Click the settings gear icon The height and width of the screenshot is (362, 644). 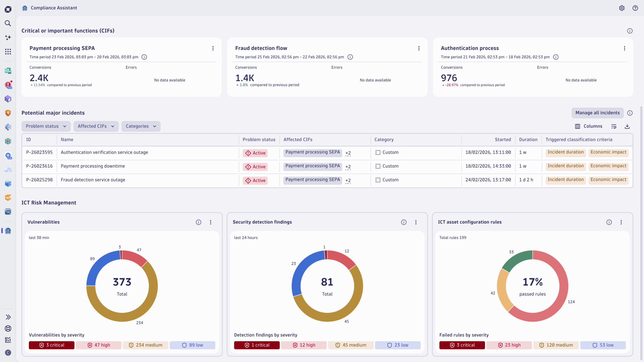click(x=622, y=8)
